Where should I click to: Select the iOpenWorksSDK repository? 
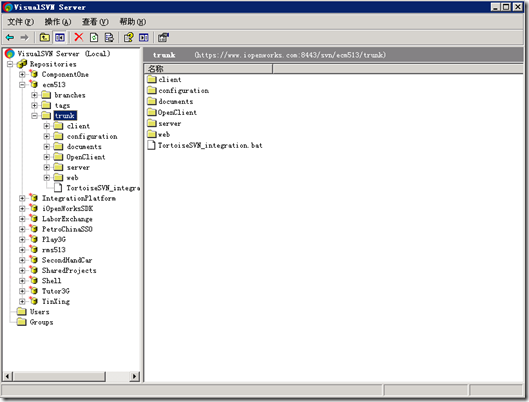tap(67, 209)
